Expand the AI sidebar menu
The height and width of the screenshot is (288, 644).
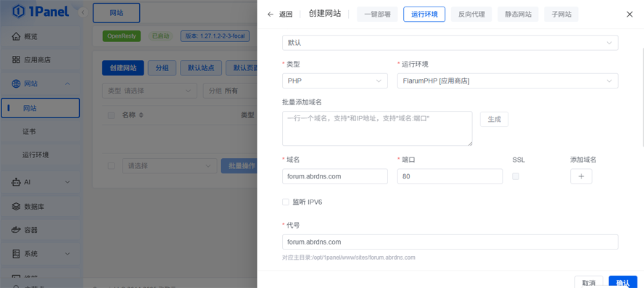(x=67, y=182)
